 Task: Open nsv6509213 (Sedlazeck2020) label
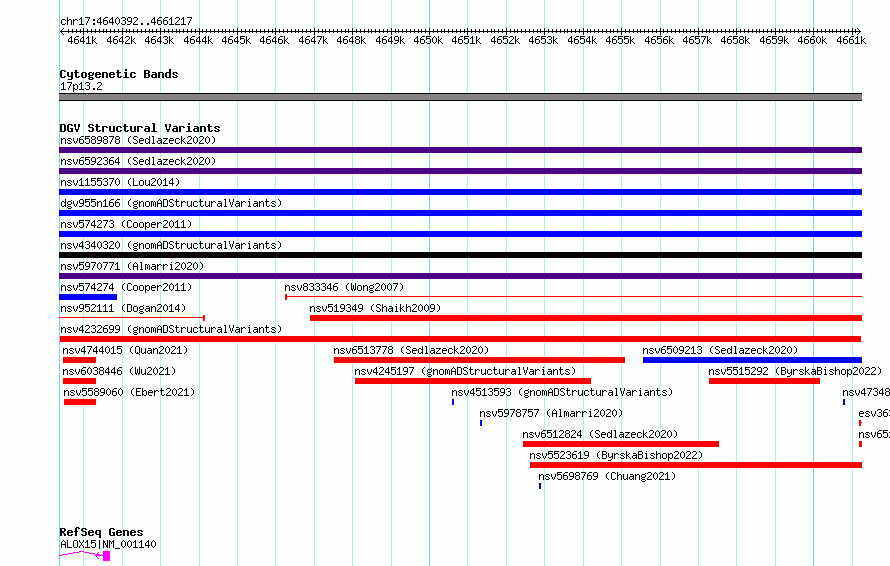pos(720,350)
